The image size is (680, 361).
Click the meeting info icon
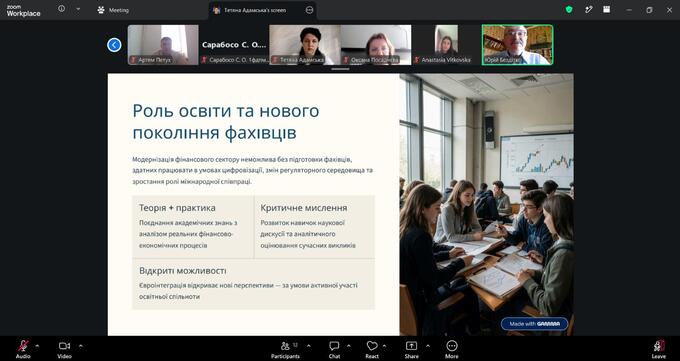pos(62,9)
